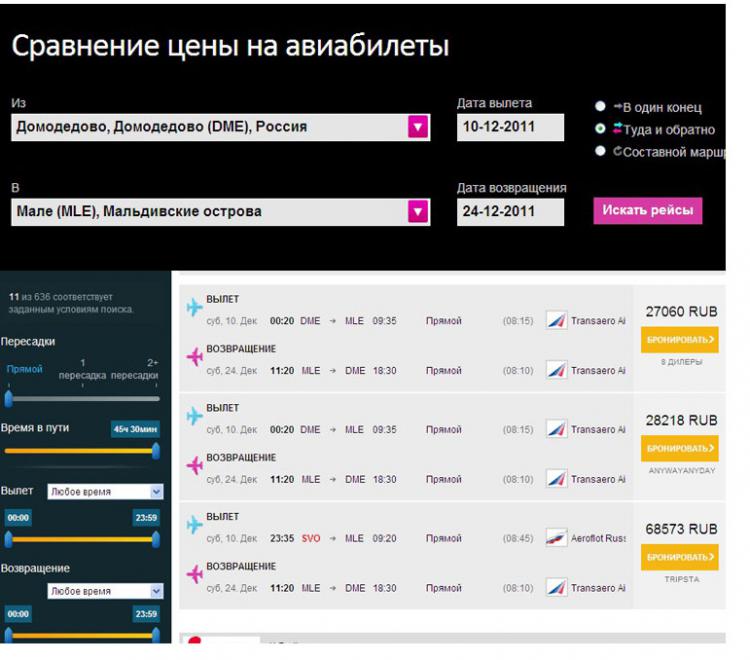Select multi-city route radio option

(x=600, y=151)
